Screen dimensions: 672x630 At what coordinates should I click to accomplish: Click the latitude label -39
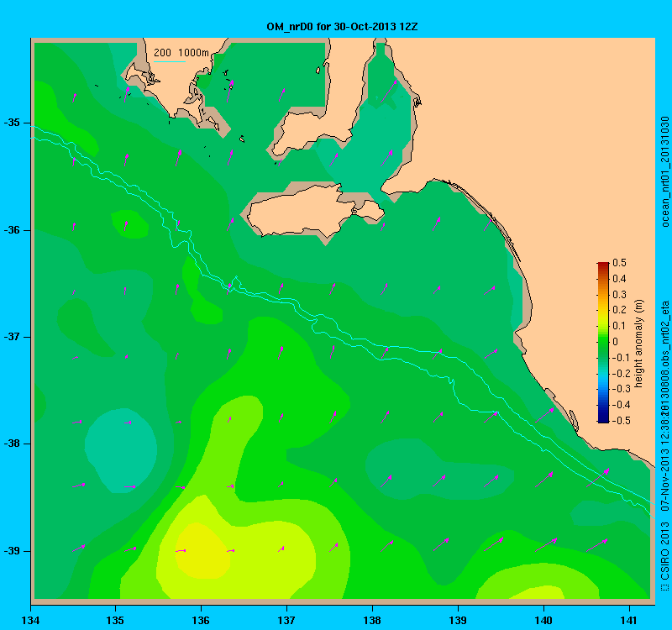click(13, 551)
